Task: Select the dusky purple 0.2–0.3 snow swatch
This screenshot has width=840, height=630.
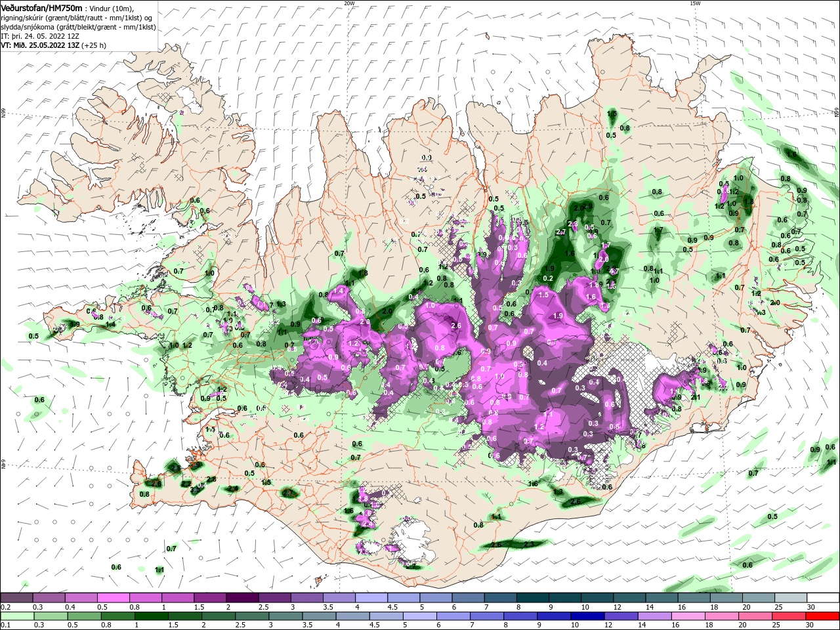Action: [16, 598]
